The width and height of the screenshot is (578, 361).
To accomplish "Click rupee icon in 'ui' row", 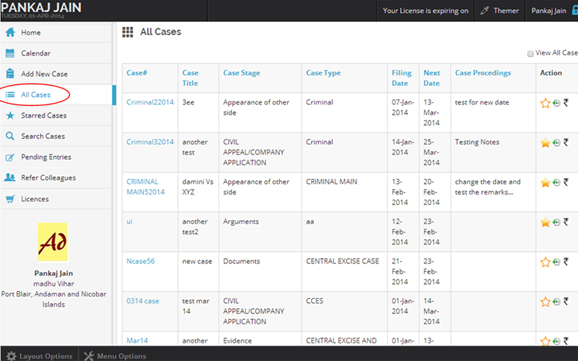I will coord(566,222).
